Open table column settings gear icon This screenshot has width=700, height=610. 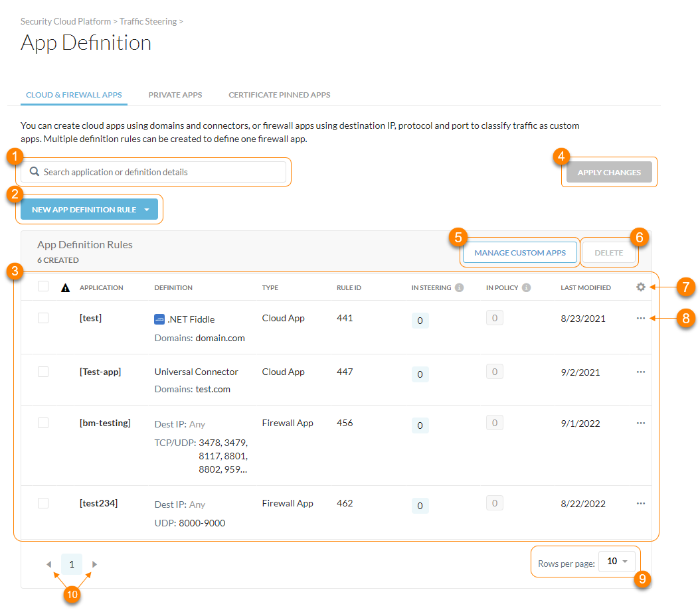pyautogui.click(x=641, y=287)
